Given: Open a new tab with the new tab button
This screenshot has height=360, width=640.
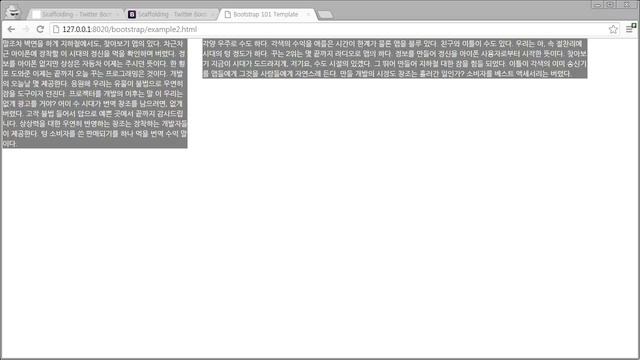Looking at the screenshot, I should point(325,15).
